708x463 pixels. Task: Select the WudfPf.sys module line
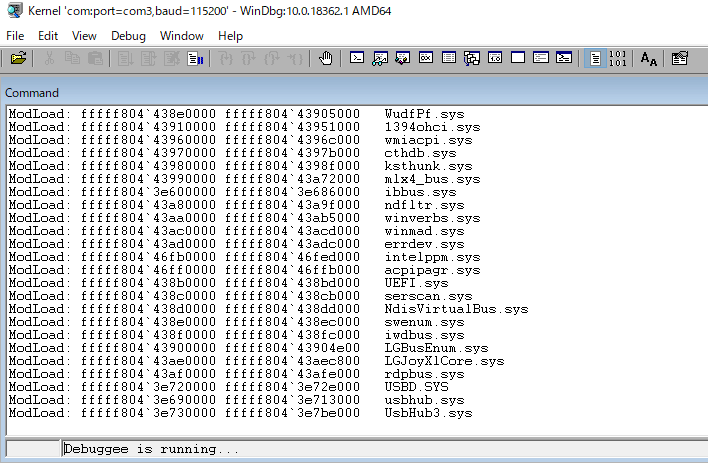(x=237, y=114)
